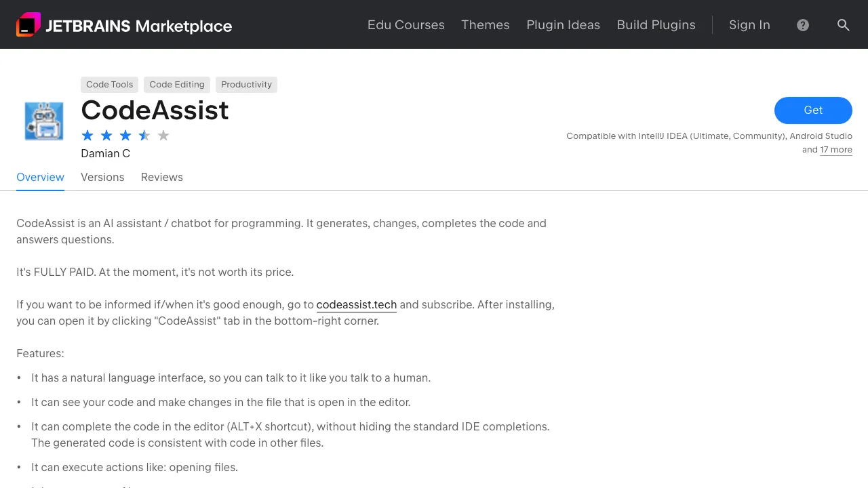Select the fifth rating star
This screenshot has width=868, height=488.
pyautogui.click(x=163, y=136)
